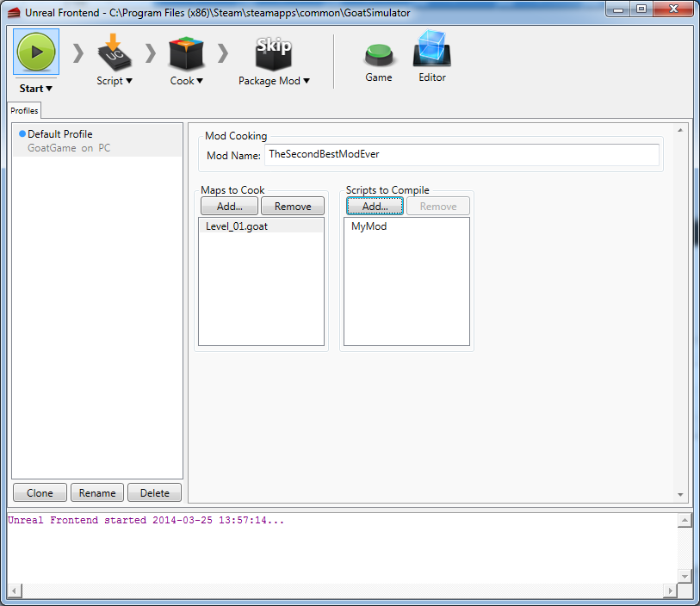
Task: Open the Cook dropdown arrow
Action: tap(200, 81)
